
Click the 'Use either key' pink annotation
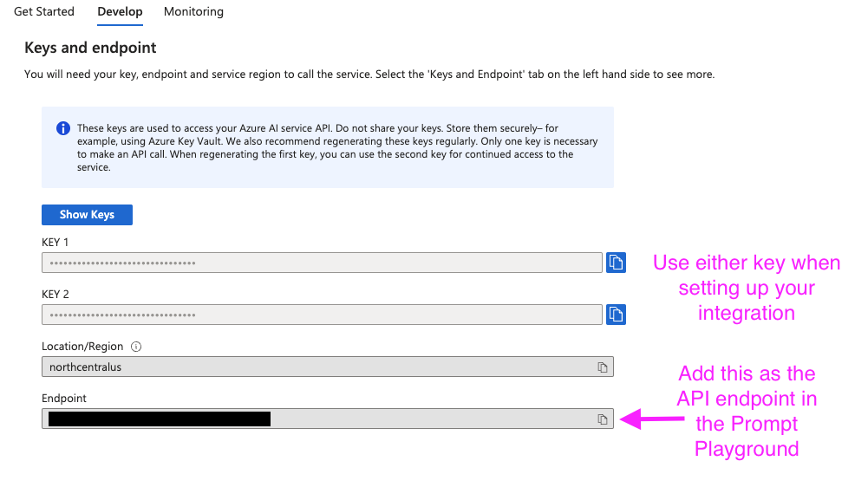coord(747,288)
